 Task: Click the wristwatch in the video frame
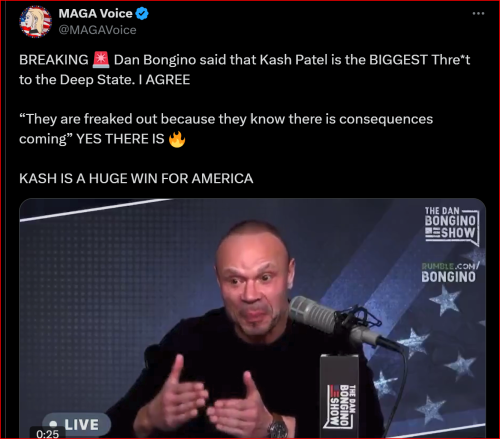click(x=277, y=428)
